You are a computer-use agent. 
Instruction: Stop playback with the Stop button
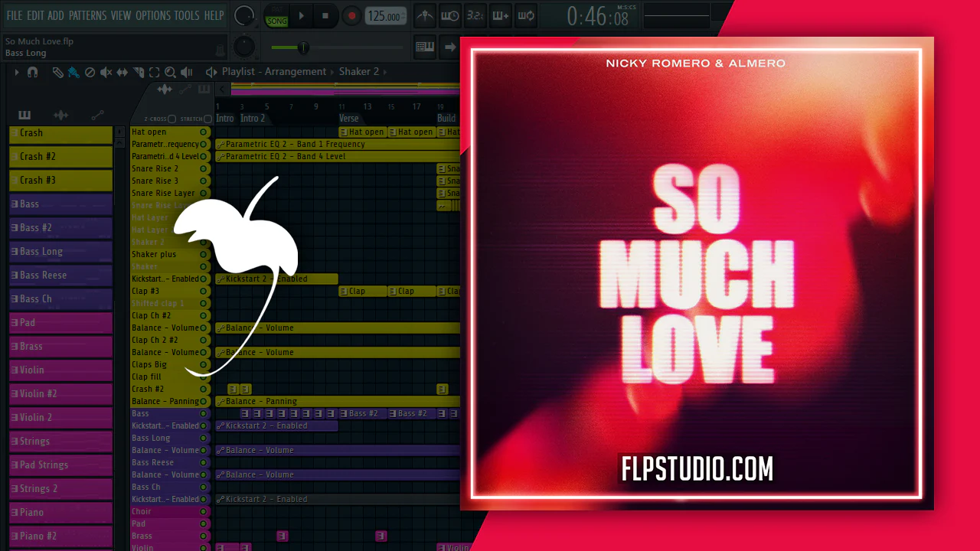point(325,16)
